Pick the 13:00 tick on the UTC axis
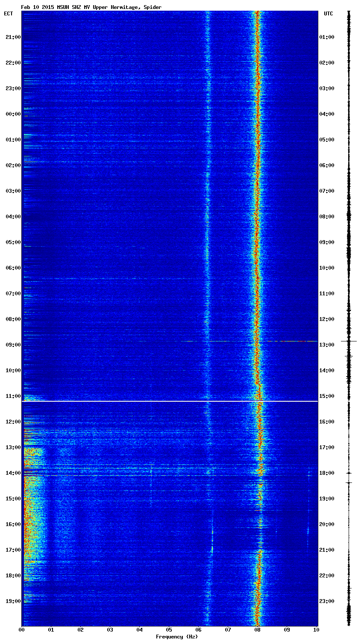364x641 pixels. point(327,345)
